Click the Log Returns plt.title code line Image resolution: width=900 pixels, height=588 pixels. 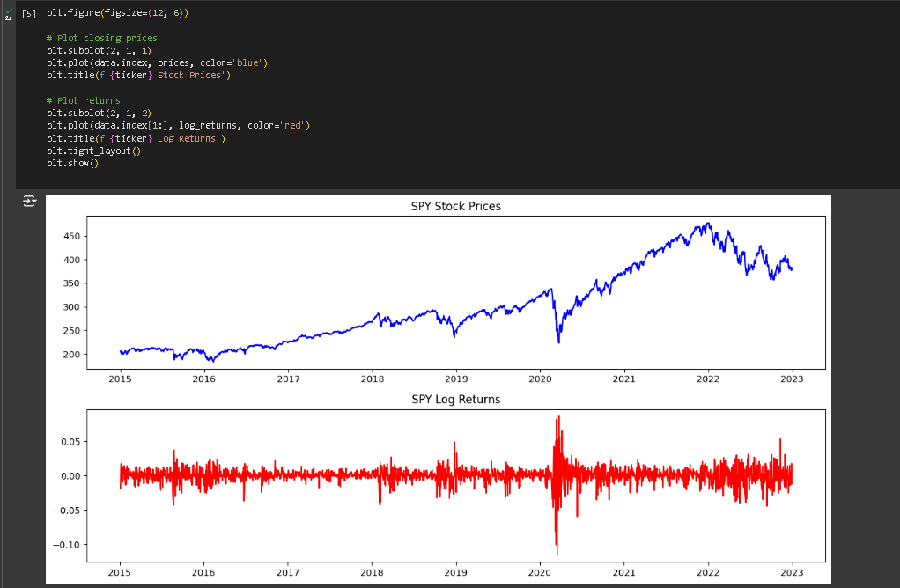136,138
